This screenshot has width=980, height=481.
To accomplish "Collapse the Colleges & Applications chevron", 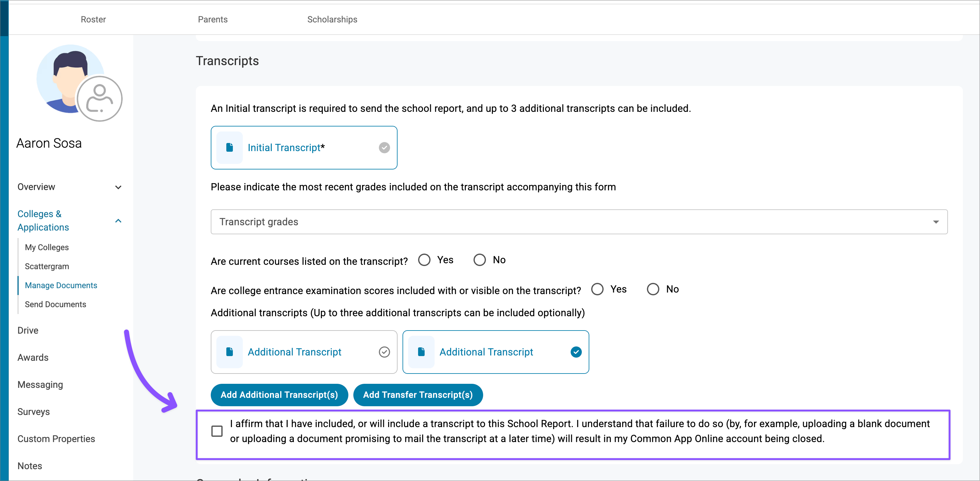I will tap(118, 221).
